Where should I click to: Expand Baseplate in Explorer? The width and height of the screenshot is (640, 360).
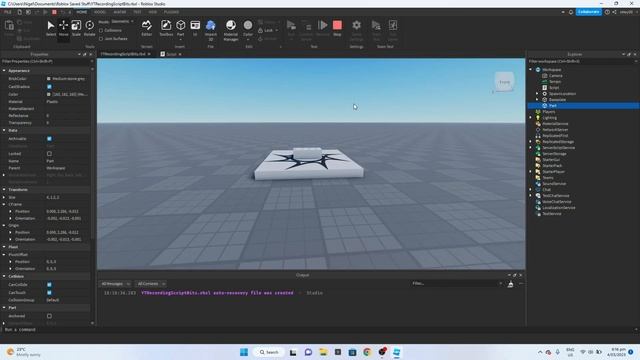(x=537, y=100)
